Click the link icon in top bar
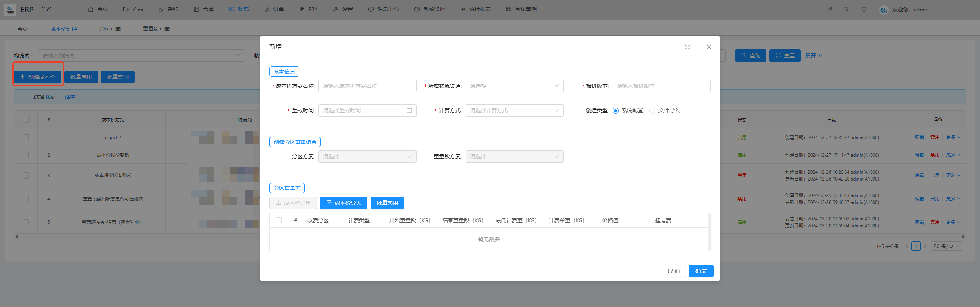The width and height of the screenshot is (980, 307). [830, 10]
